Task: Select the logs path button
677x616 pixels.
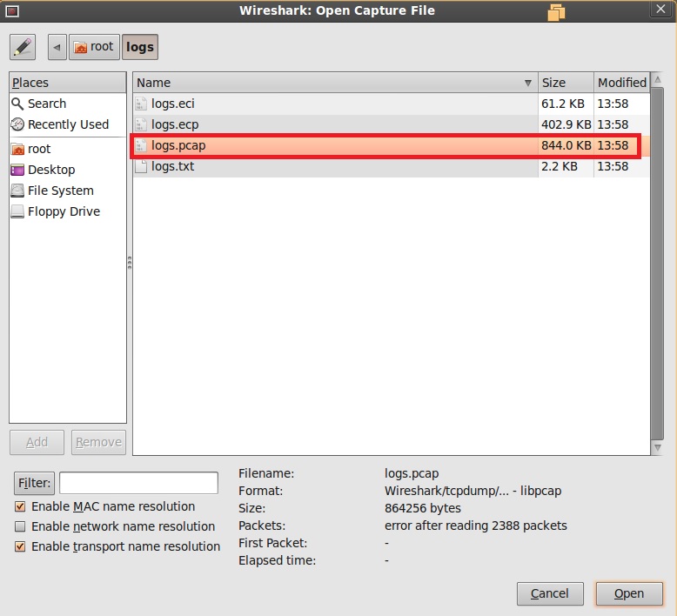Action: point(140,47)
